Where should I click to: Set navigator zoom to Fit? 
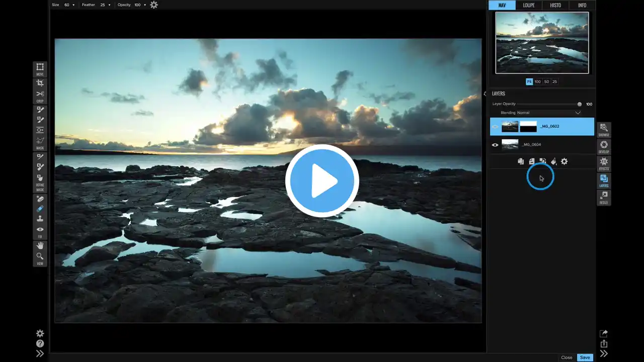(529, 81)
